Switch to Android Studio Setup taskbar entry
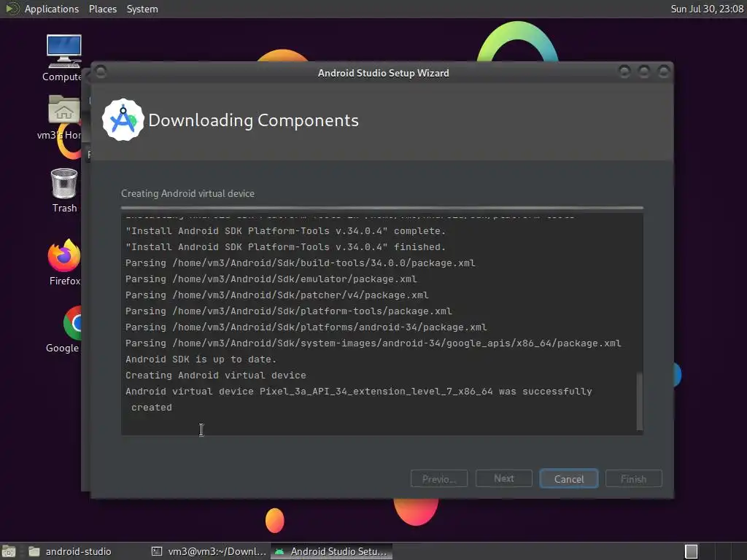Viewport: 747px width, 560px height. tap(332, 551)
